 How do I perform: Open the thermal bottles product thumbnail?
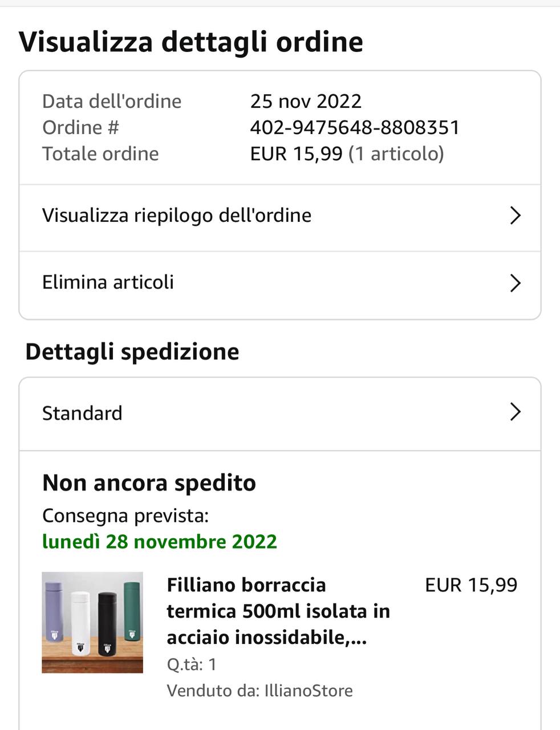92,622
